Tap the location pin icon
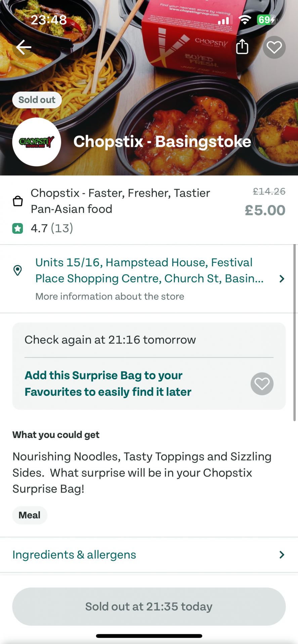The image size is (298, 644). pos(17,270)
